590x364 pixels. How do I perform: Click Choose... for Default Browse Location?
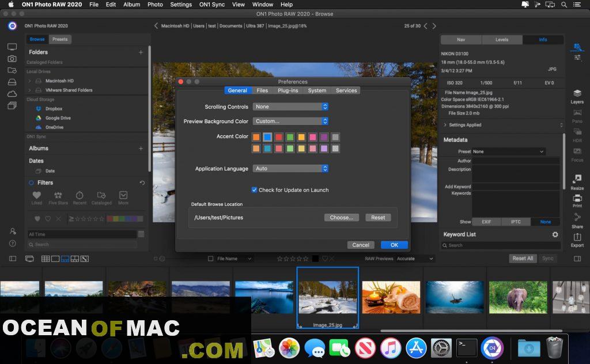341,217
